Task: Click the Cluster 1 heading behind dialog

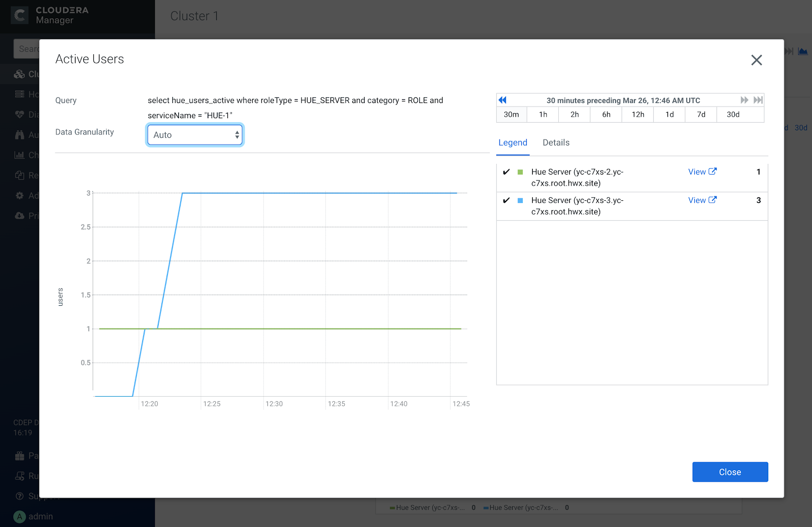Action: tap(194, 16)
